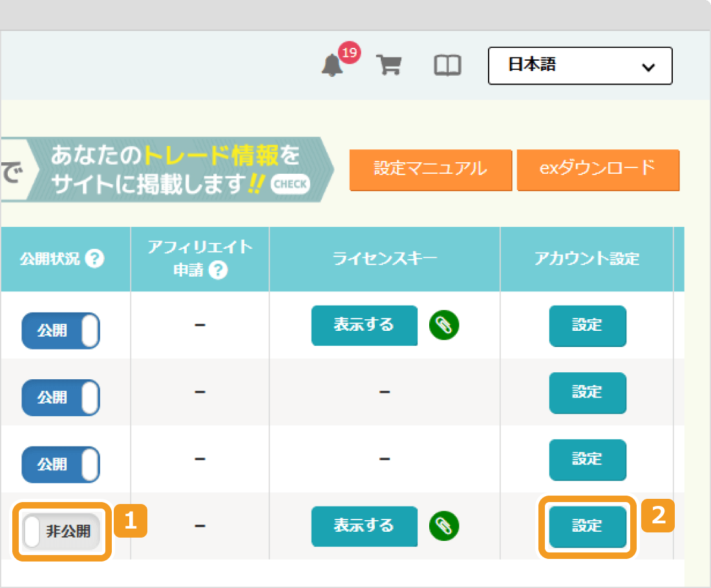Screen dimensions: 711x588
Task: Click the green paperclip icon in first row
Action: (x=443, y=326)
